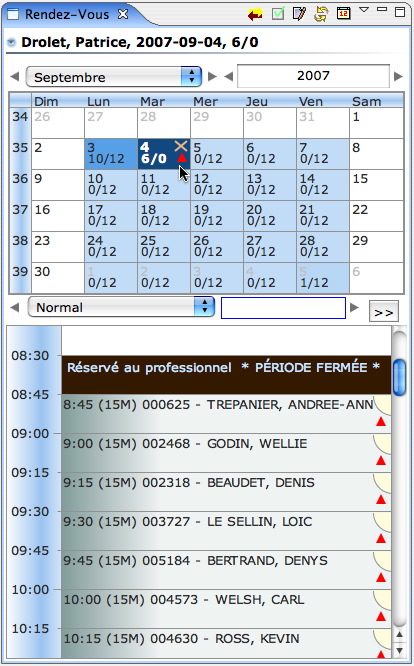Go to next year after 2007
Viewport: 414px width, 666px height.
click(x=398, y=76)
